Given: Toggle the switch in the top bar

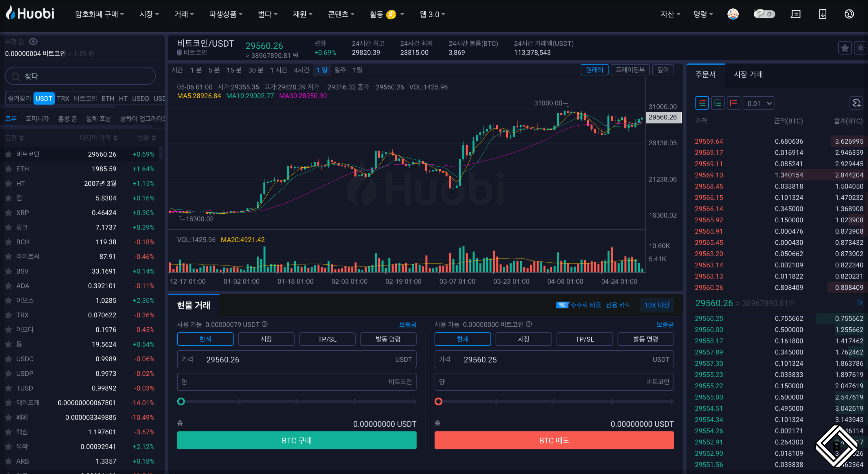Looking at the screenshot, I should [764, 14].
